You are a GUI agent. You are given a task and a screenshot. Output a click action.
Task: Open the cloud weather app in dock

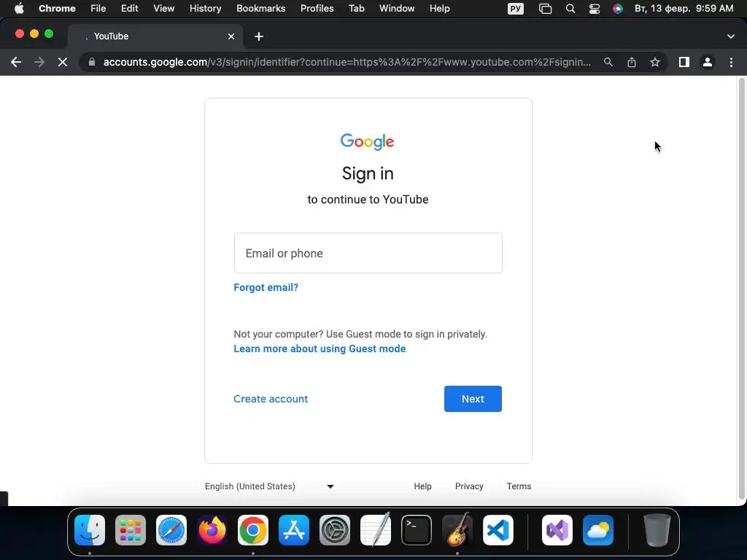(598, 530)
